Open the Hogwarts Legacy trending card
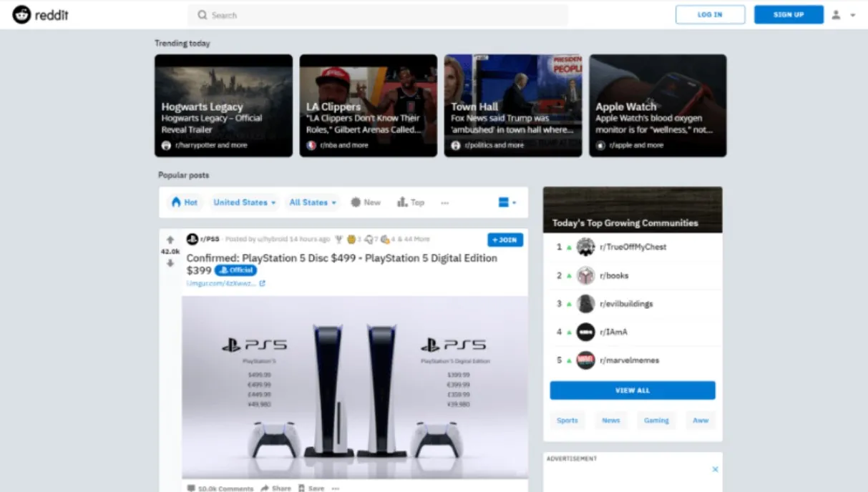Viewport: 868px width, 492px height. coord(223,106)
